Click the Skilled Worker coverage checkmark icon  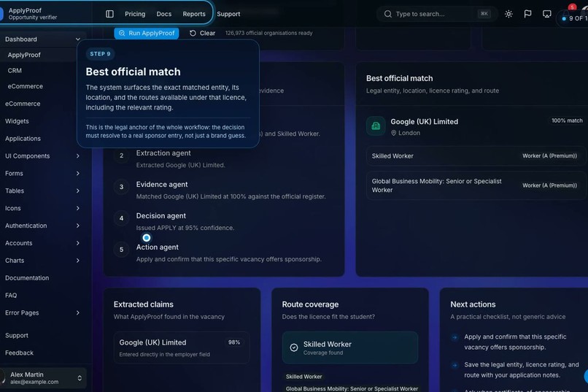tap(294, 347)
